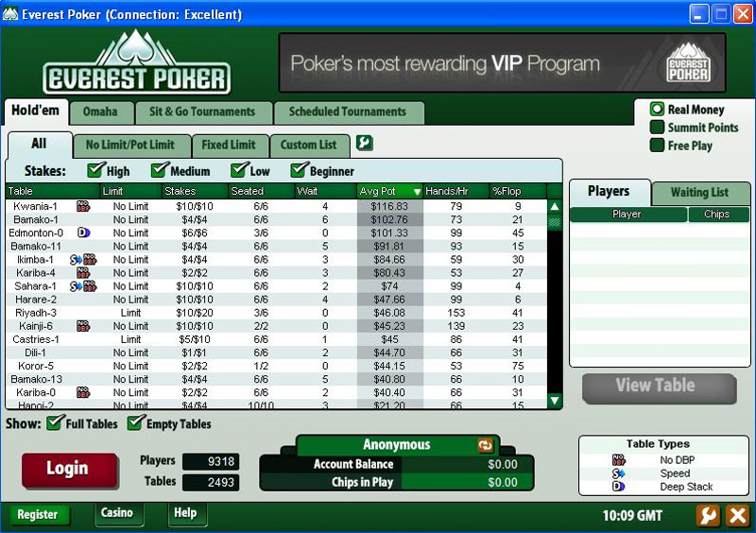Click the View Table button
The image size is (756, 533).
(659, 387)
